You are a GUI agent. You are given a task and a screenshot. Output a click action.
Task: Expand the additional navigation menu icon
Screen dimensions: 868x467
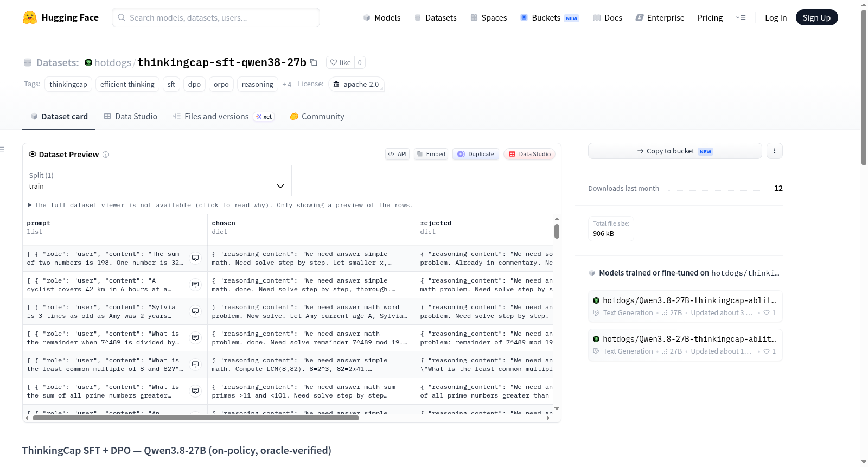[x=741, y=17]
